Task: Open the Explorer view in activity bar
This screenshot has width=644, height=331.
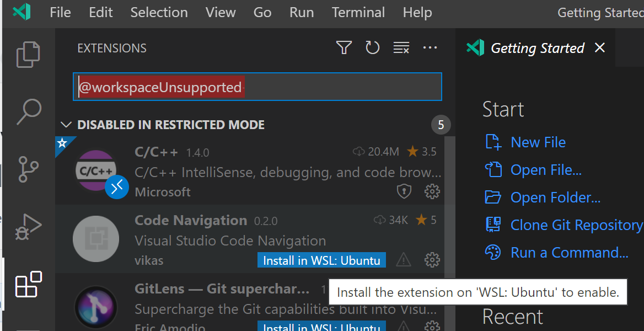Action: [28, 54]
